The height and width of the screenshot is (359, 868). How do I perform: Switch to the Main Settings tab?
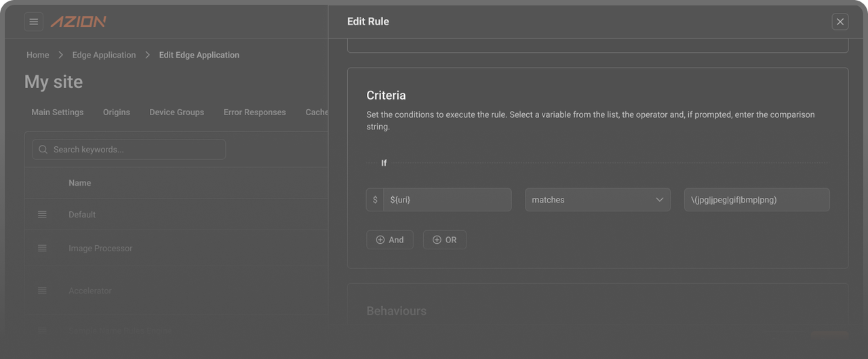point(58,112)
